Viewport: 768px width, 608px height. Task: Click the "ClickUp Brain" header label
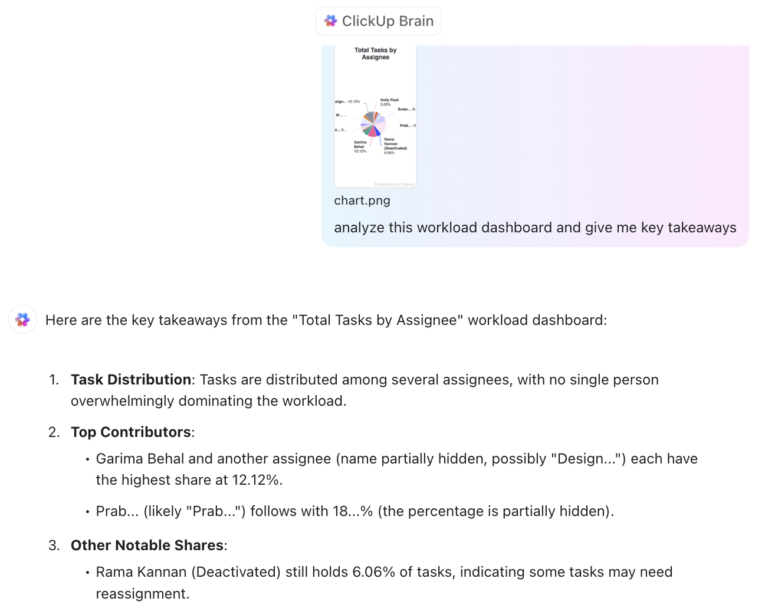(386, 21)
